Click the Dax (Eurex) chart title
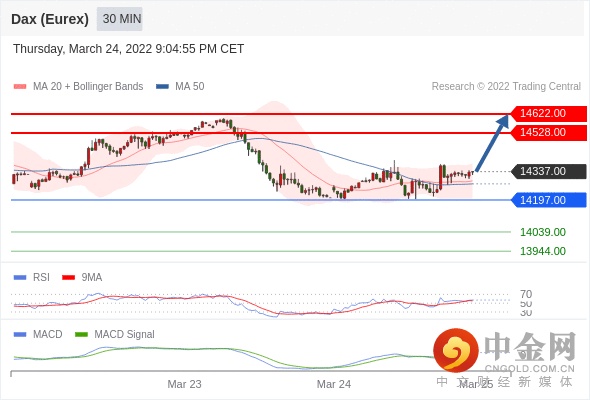This screenshot has width=590, height=400. [50, 19]
